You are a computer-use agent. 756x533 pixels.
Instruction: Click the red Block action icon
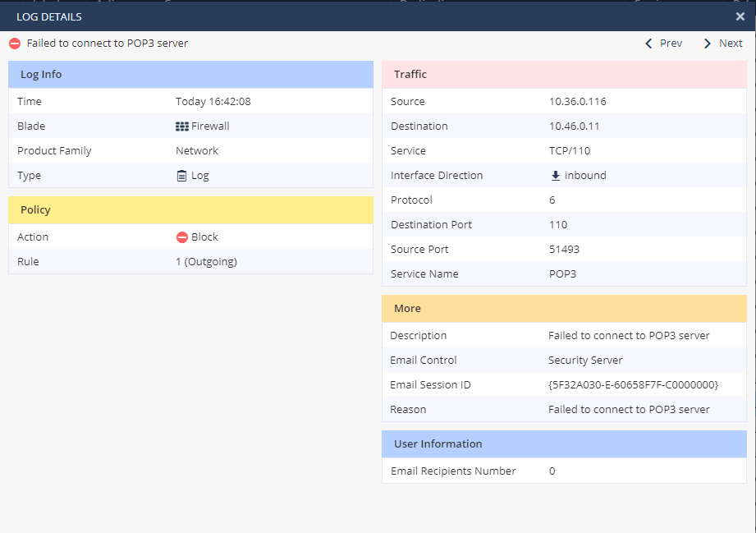[x=181, y=237]
